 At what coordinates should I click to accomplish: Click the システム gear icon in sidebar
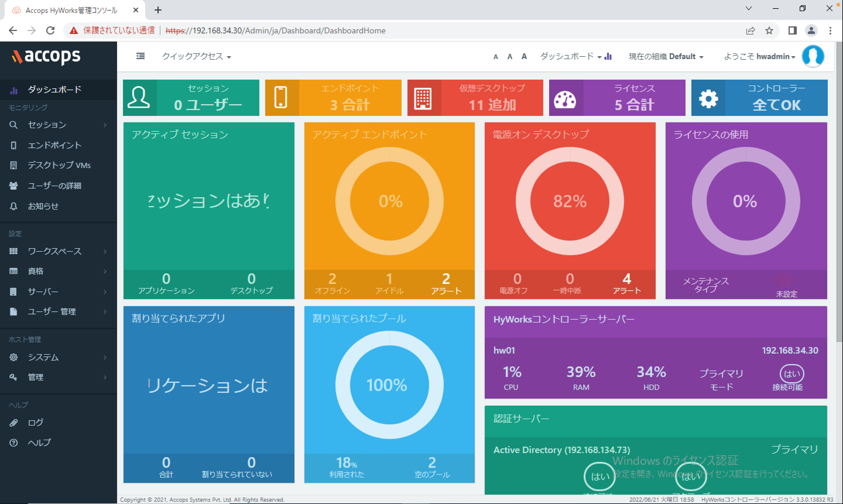(x=13, y=357)
